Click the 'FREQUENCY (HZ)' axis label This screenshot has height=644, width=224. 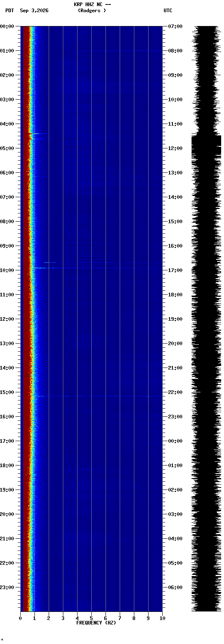(x=96, y=623)
